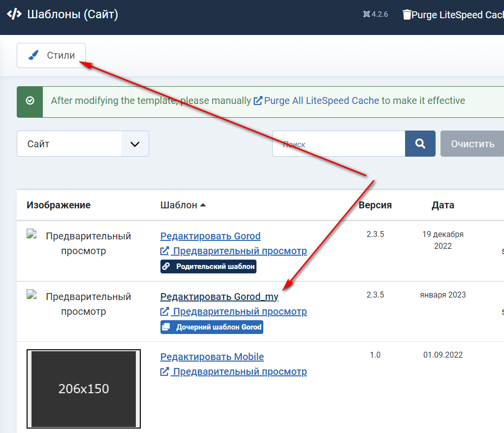This screenshot has width=504, height=433.
Task: Click the external link icon before Purge All
Action: [258, 101]
